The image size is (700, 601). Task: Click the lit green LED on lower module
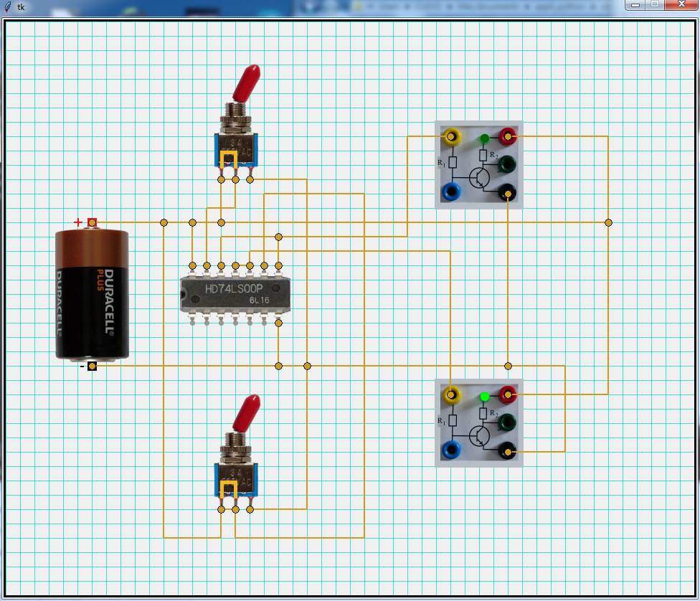coord(485,397)
